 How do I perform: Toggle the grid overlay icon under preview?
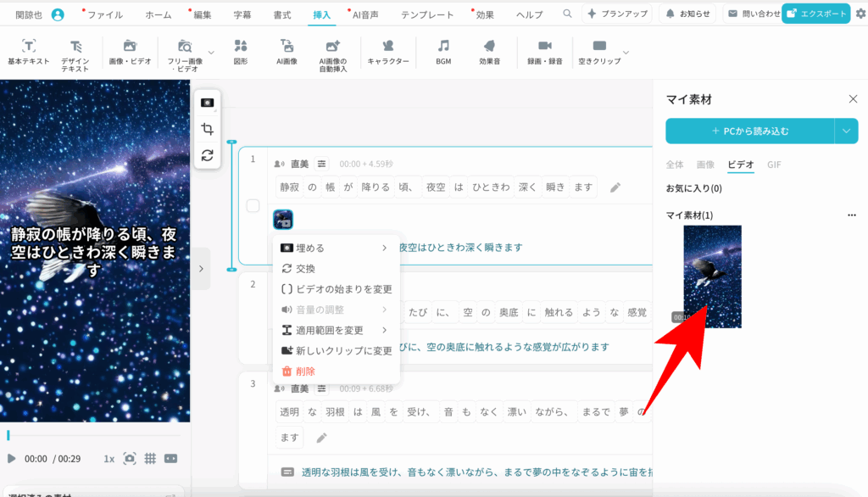(x=150, y=458)
